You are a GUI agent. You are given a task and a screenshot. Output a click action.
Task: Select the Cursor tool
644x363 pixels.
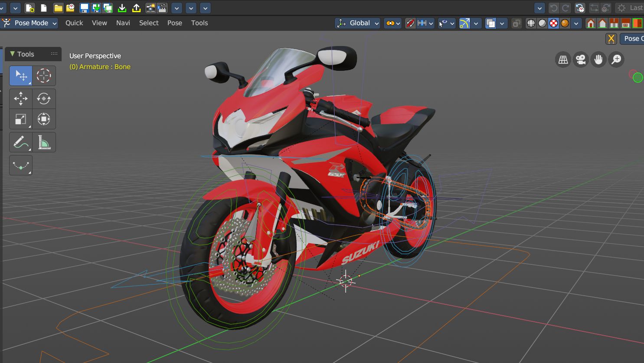click(x=44, y=76)
